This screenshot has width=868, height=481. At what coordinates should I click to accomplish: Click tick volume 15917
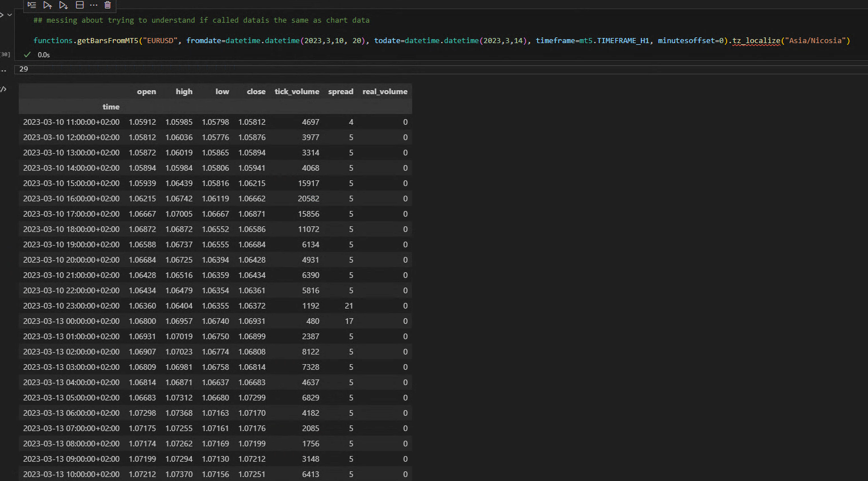[x=309, y=183]
